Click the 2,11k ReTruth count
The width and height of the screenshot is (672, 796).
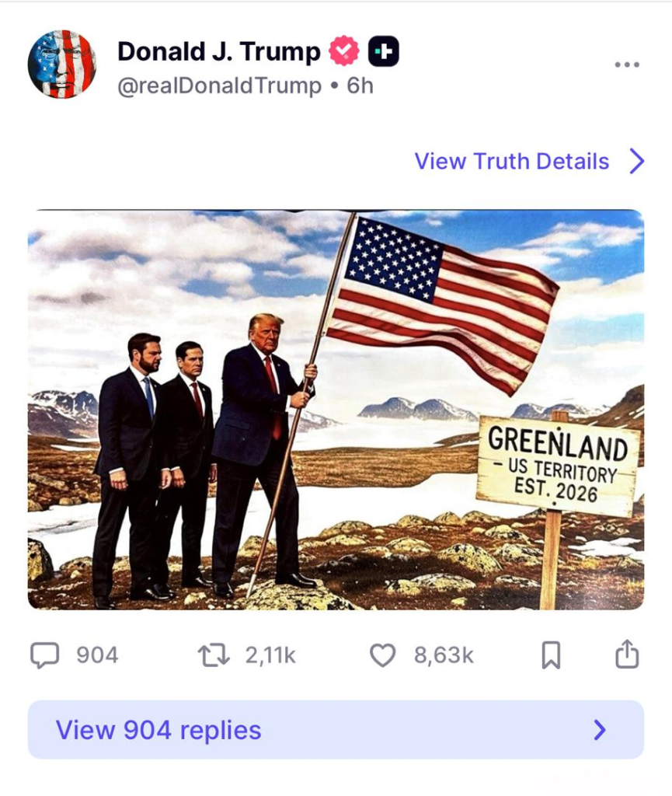[x=270, y=655]
